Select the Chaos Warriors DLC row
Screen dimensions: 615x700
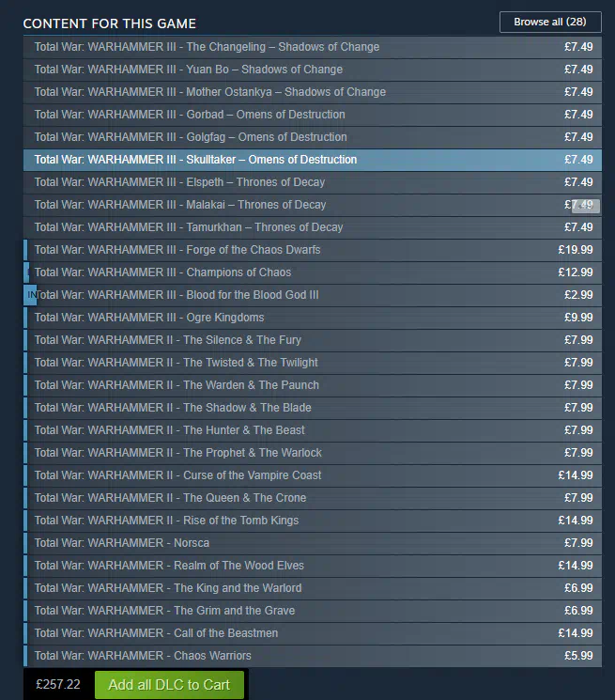tap(312, 656)
